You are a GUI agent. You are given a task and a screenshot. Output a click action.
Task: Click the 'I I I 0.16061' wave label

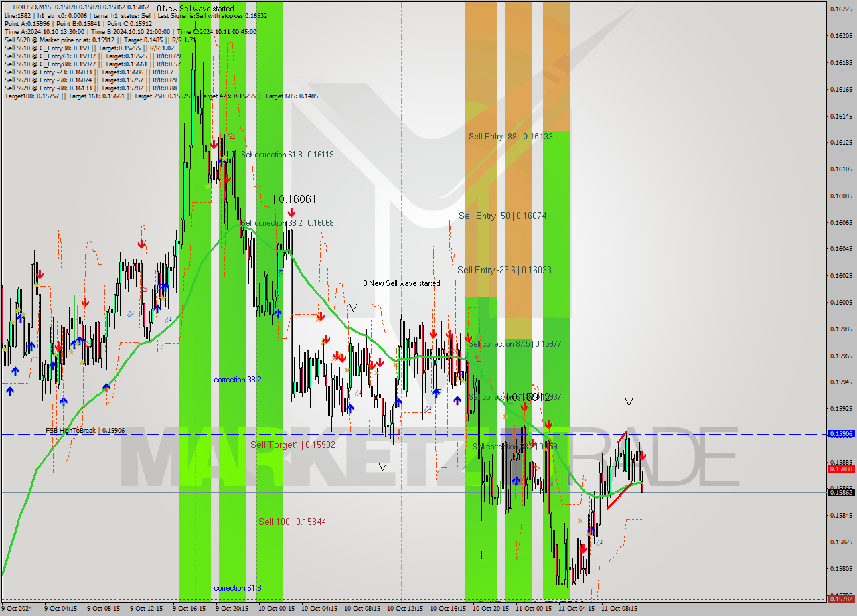pos(288,199)
